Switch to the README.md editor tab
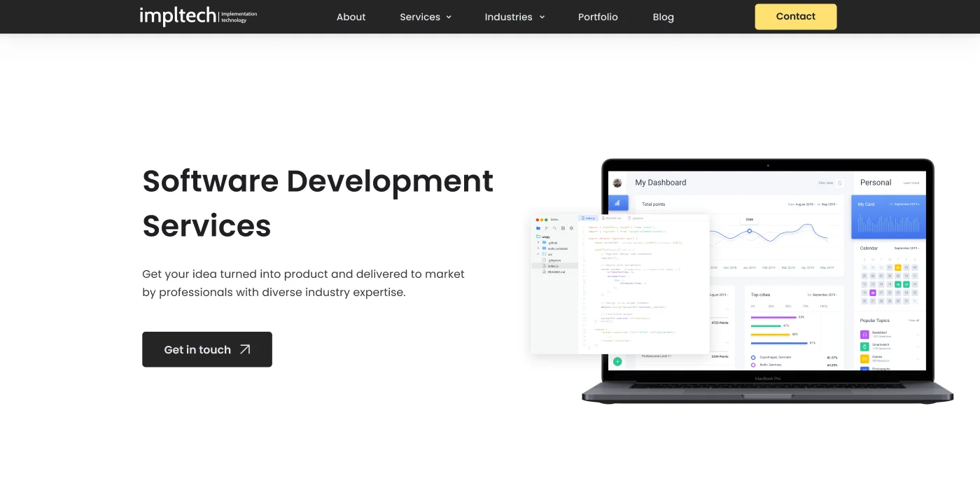The image size is (980, 504). (x=612, y=218)
